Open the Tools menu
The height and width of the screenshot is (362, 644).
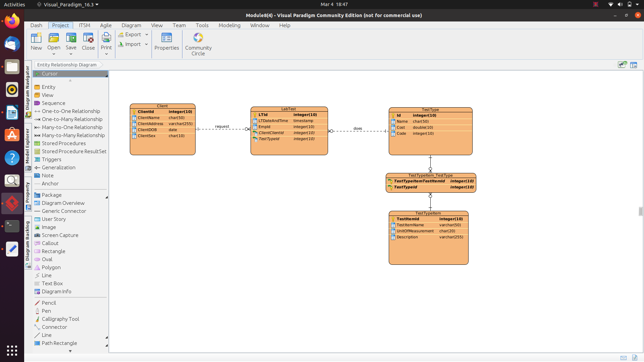pyautogui.click(x=202, y=25)
